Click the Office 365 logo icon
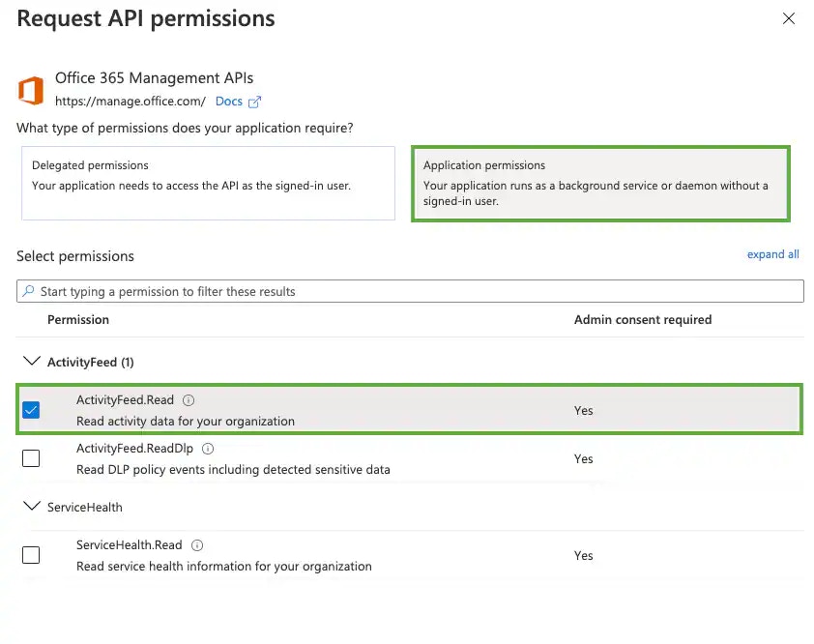This screenshot has height=644, width=814. pos(31,90)
